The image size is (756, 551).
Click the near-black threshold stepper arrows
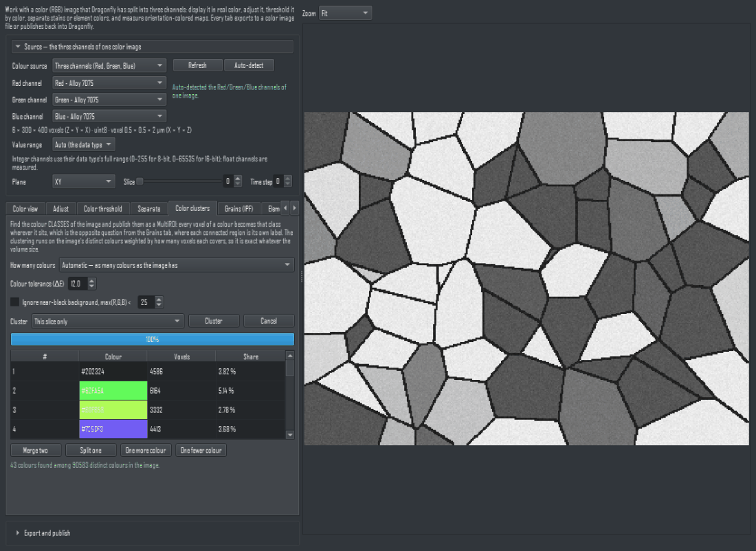pyautogui.click(x=159, y=302)
